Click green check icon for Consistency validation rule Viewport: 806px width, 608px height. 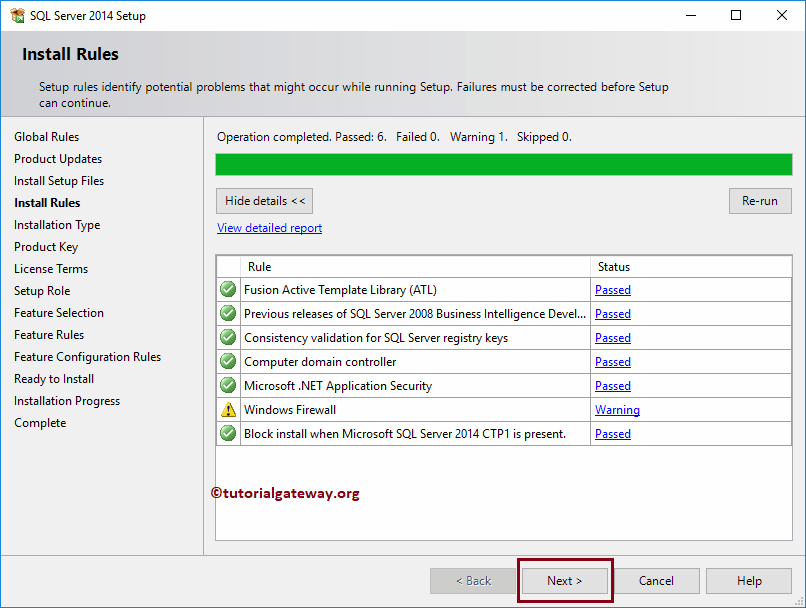pos(228,338)
